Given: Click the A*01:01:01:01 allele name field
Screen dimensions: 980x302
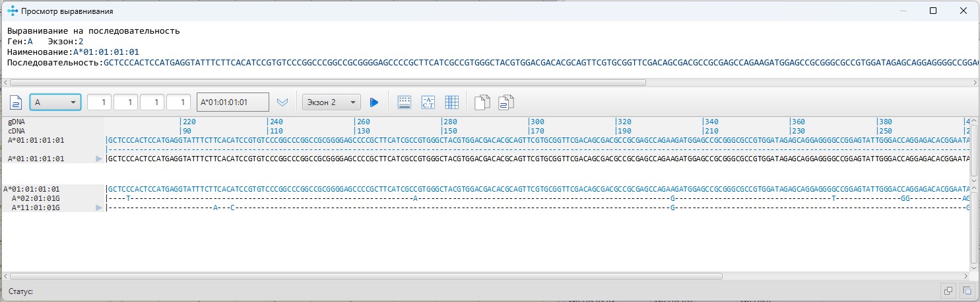Looking at the screenshot, I should pyautogui.click(x=232, y=102).
